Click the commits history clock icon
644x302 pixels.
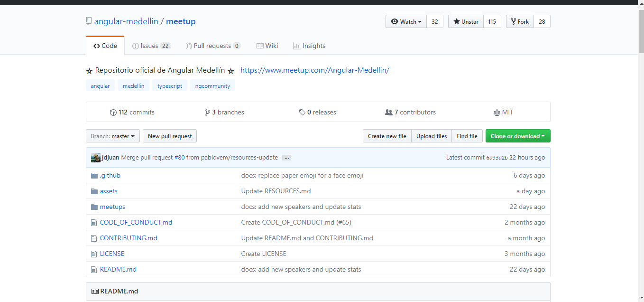113,113
